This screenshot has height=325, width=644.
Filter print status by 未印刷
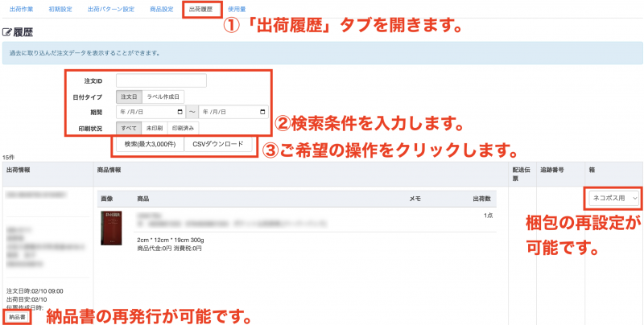pos(154,127)
